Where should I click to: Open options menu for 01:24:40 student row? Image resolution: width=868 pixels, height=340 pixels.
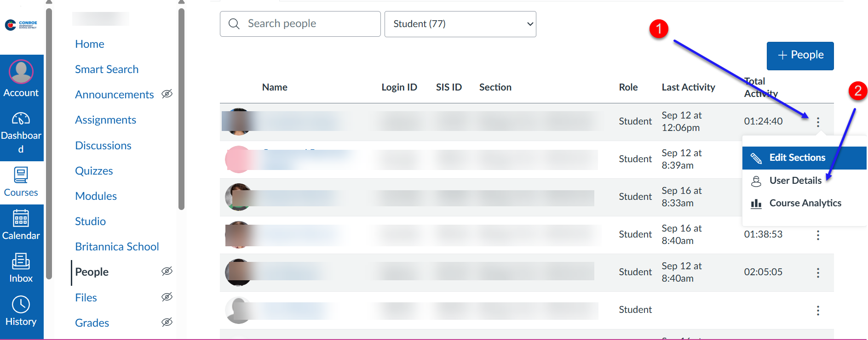[818, 122]
